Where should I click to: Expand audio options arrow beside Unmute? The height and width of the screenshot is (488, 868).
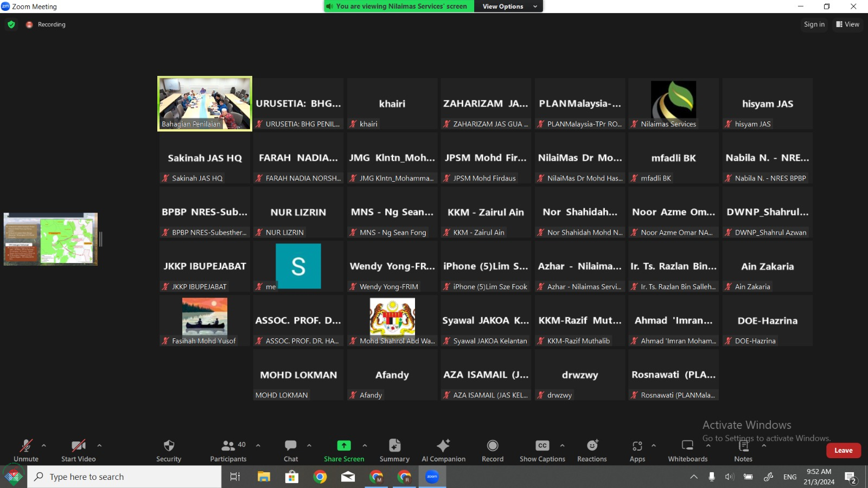(x=44, y=446)
